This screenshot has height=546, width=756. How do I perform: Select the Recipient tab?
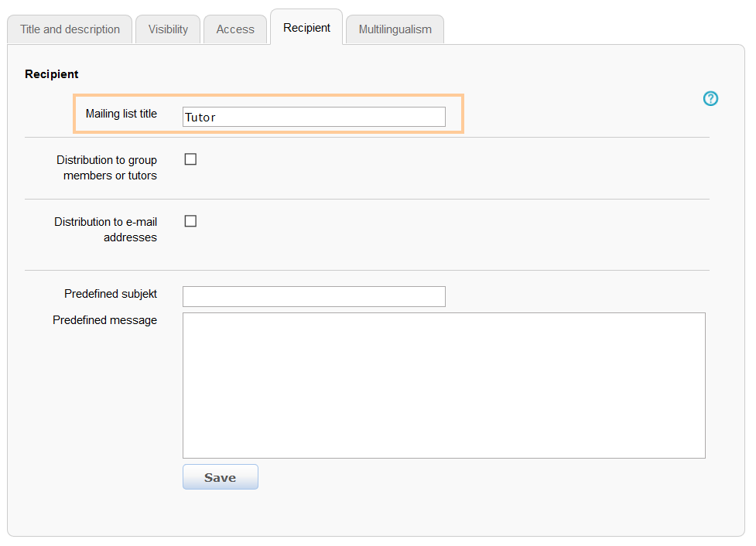[306, 28]
